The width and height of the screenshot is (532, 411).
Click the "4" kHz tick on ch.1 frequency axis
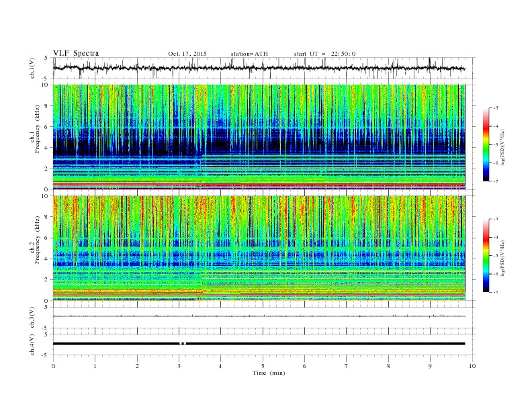[46, 148]
